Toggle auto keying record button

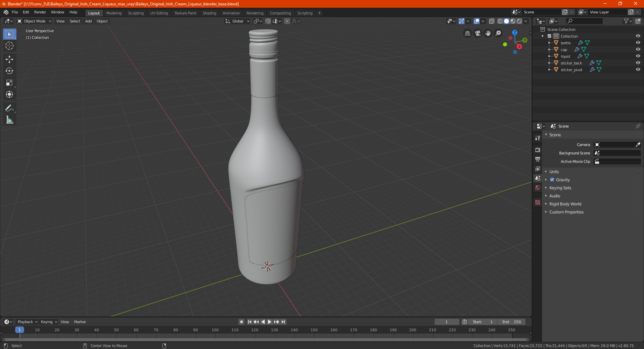[x=241, y=322]
